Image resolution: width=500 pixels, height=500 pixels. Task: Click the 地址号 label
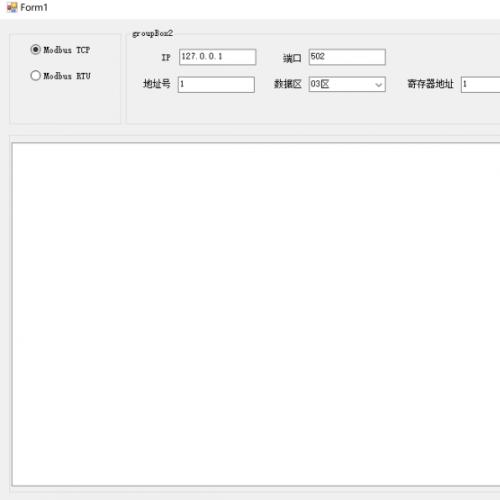tap(157, 84)
